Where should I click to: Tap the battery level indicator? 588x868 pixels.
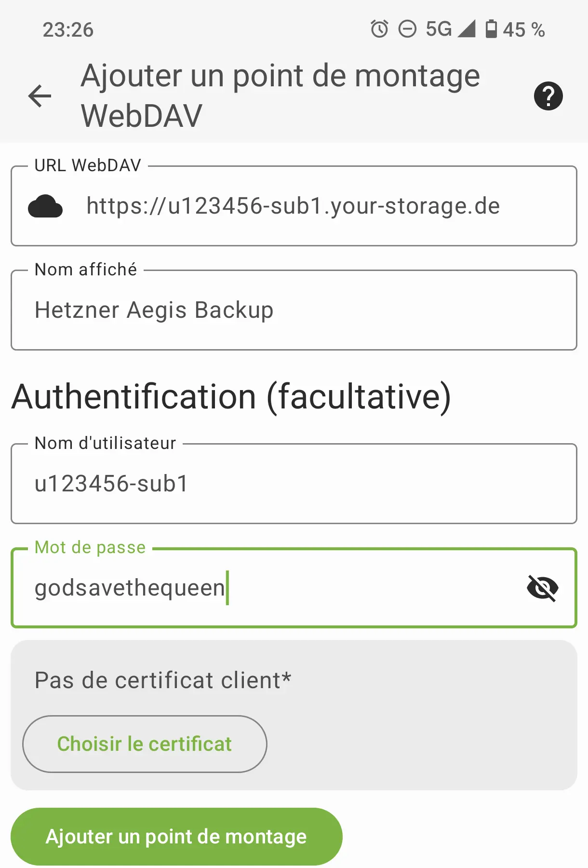[492, 30]
